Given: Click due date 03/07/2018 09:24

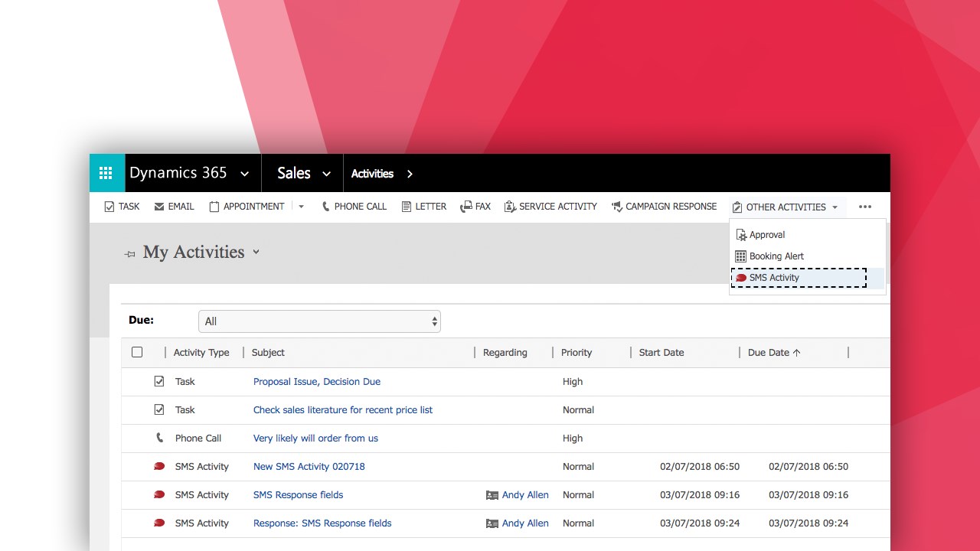Looking at the screenshot, I should click(x=808, y=523).
